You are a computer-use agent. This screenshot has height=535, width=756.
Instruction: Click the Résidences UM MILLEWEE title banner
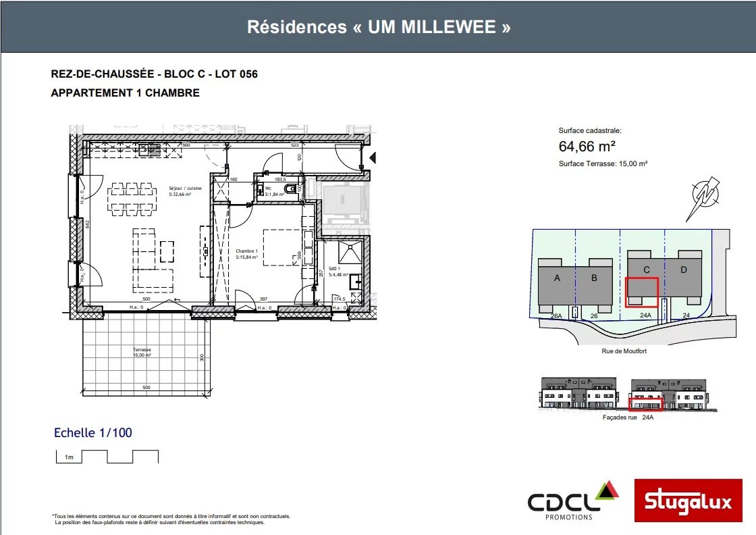point(378,27)
